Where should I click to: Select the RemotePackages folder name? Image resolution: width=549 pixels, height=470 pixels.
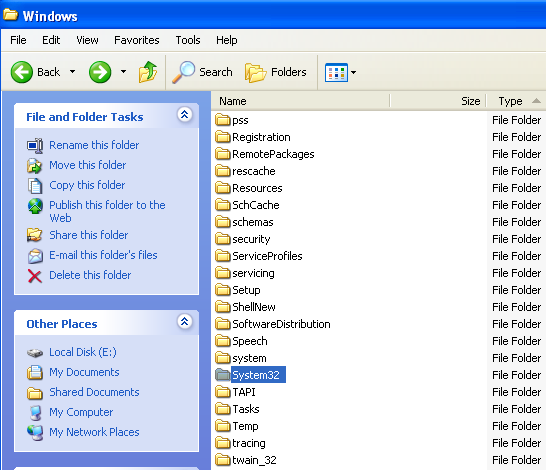pyautogui.click(x=273, y=154)
